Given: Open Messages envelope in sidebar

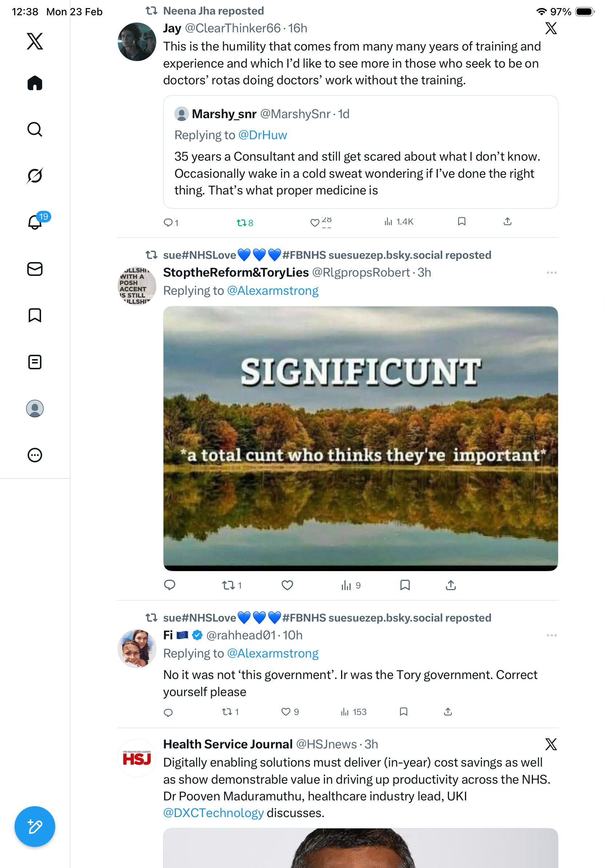Looking at the screenshot, I should click(35, 269).
